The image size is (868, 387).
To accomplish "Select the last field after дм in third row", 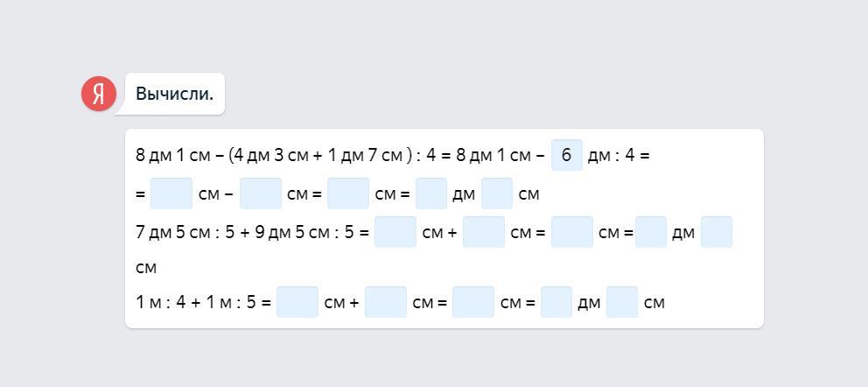I will point(717,232).
